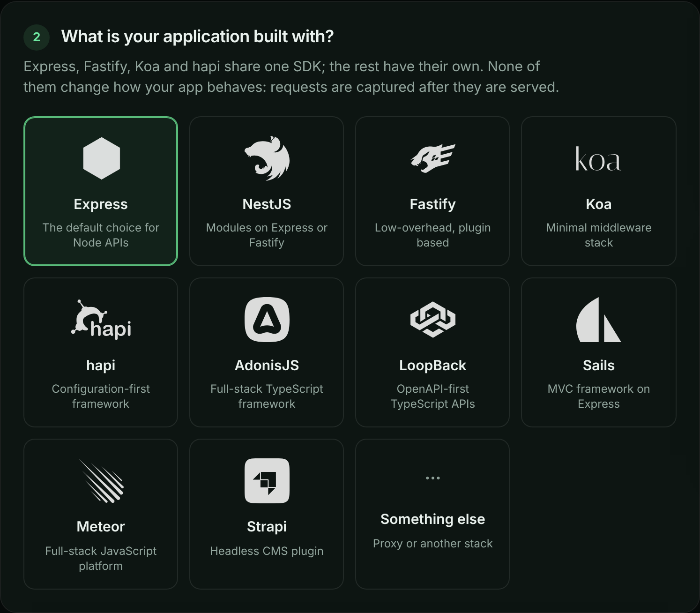Click the 'hapi' card title

101,366
